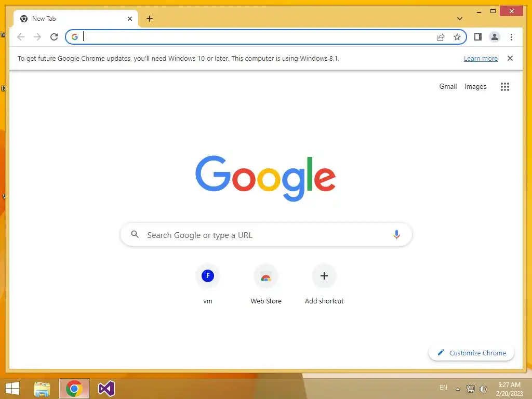Toggle the side panel icon
This screenshot has width=532, height=399.
(478, 37)
